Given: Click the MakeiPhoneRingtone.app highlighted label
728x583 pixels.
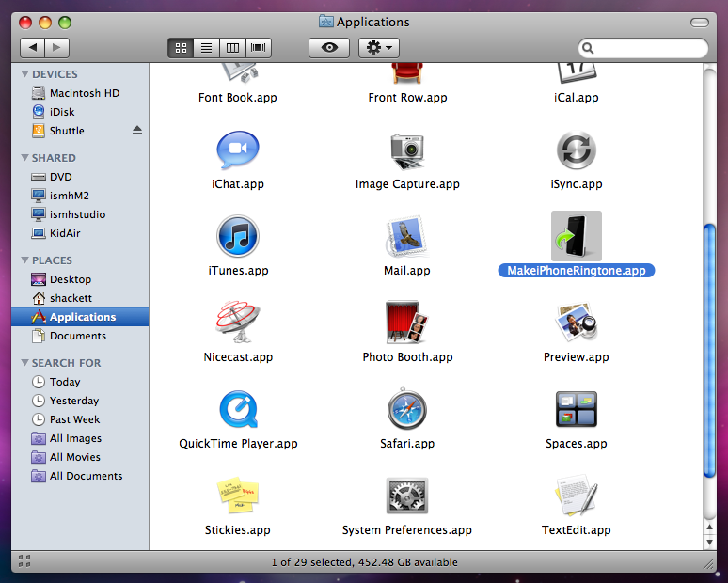Looking at the screenshot, I should [x=577, y=271].
